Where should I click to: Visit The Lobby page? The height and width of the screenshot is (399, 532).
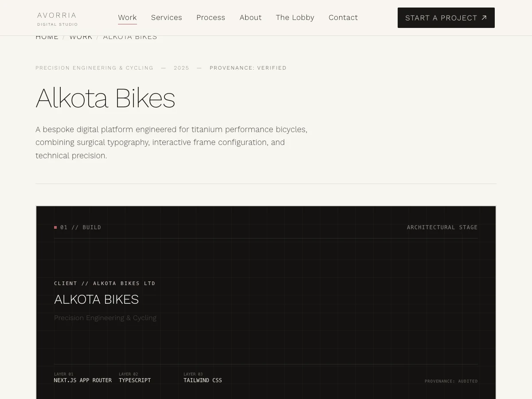click(x=295, y=18)
